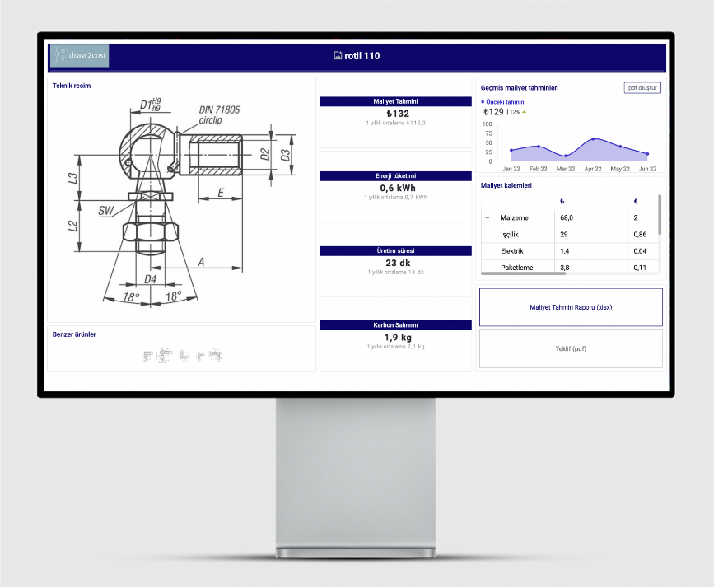Select the Karbon Salınımı header
The image size is (714, 588).
pyautogui.click(x=396, y=325)
